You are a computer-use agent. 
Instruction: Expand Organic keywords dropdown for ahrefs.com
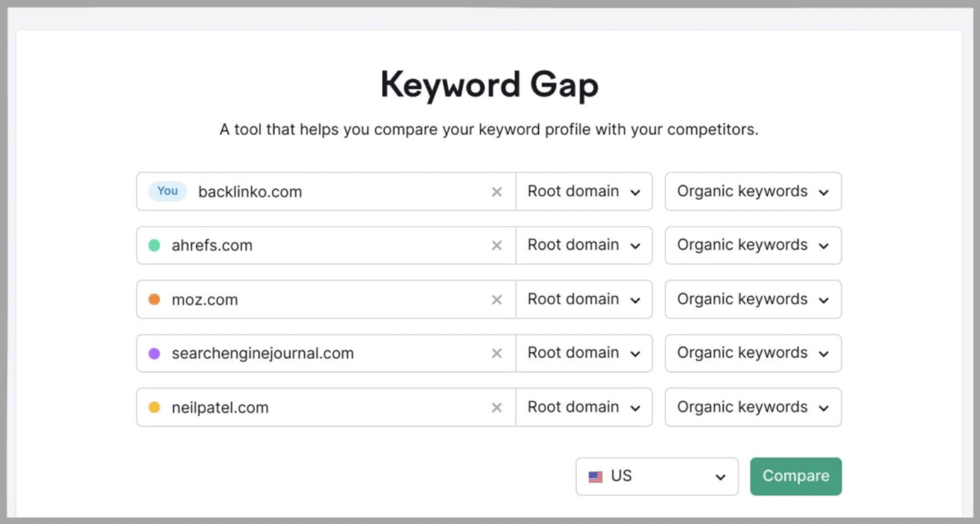click(x=753, y=246)
